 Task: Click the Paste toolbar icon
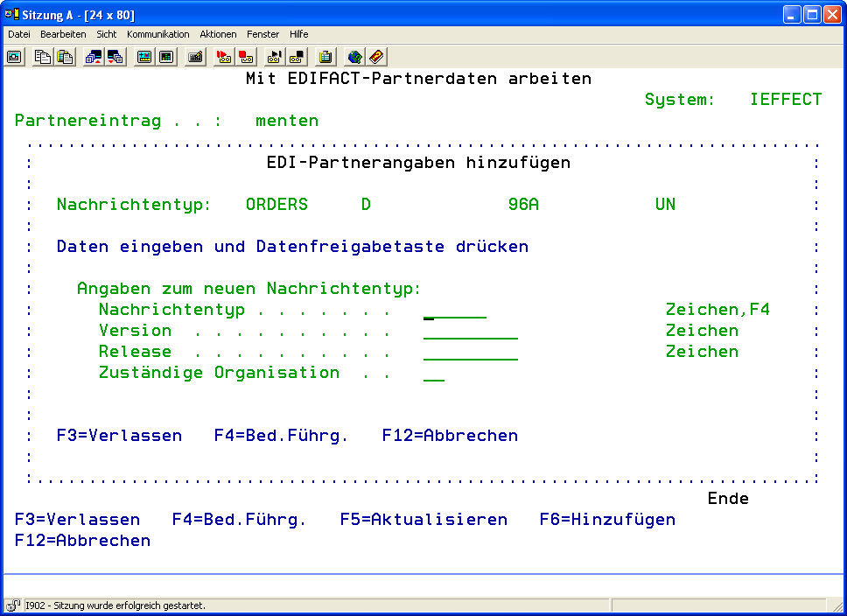click(65, 57)
